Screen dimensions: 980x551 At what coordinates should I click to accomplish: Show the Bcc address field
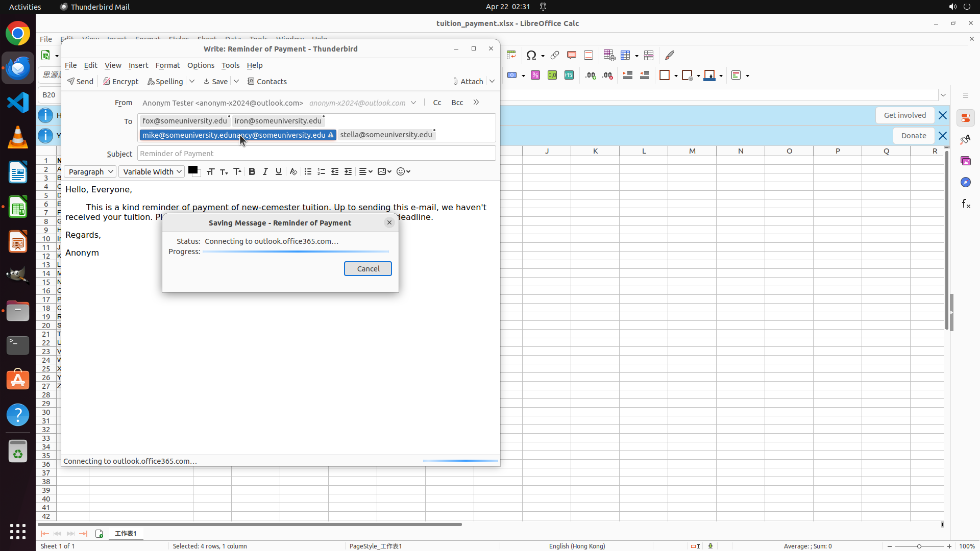click(x=457, y=103)
